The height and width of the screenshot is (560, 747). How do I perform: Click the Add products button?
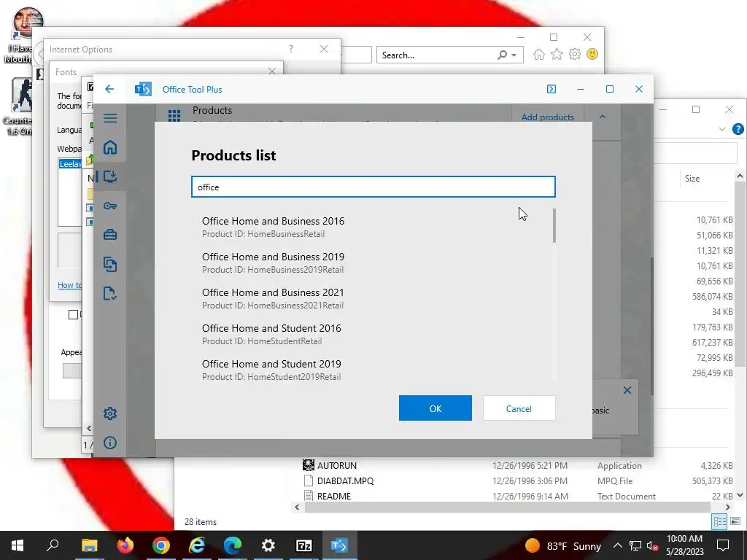pos(547,117)
